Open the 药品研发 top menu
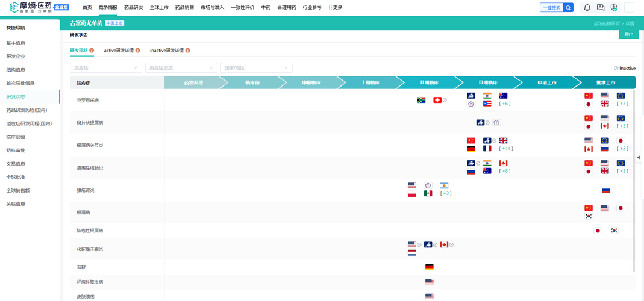Viewport: 644px width, 301px height. point(134,7)
